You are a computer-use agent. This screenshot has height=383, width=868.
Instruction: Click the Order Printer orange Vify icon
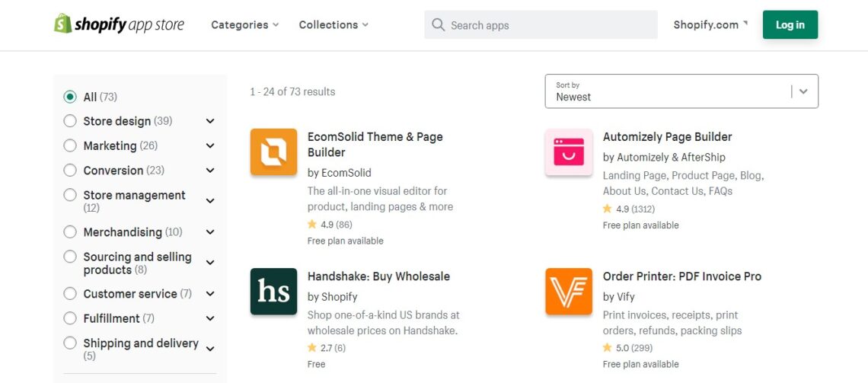(x=569, y=292)
